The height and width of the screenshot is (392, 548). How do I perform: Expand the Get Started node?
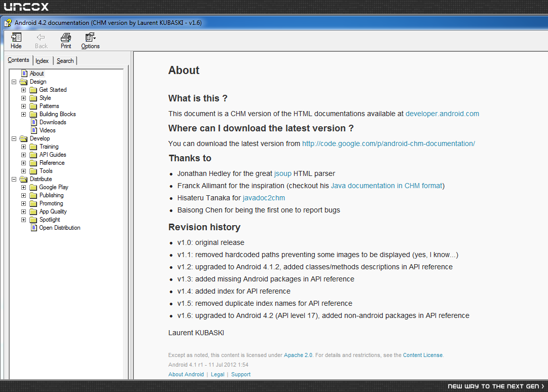point(23,90)
